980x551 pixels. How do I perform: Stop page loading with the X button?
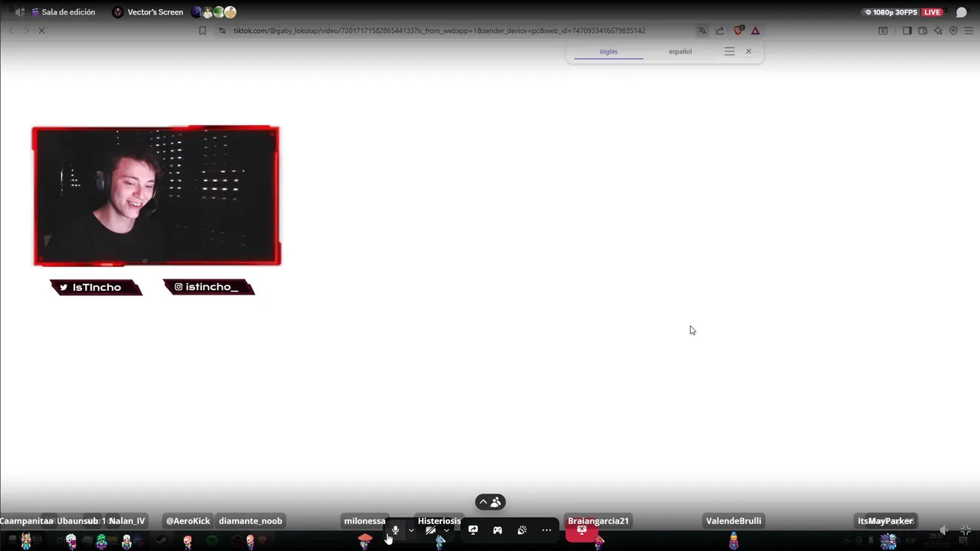[x=41, y=31]
